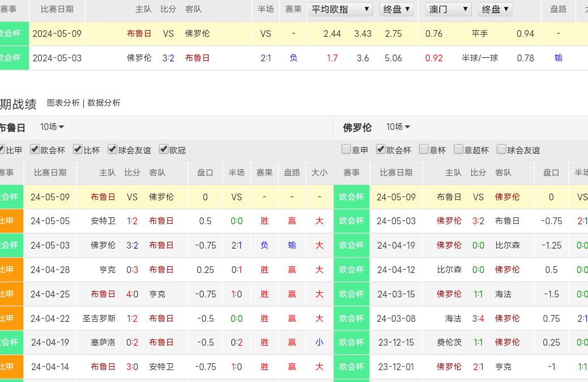Click 安特卫 team in 24-05-05 row
588x382 pixels.
tap(103, 221)
